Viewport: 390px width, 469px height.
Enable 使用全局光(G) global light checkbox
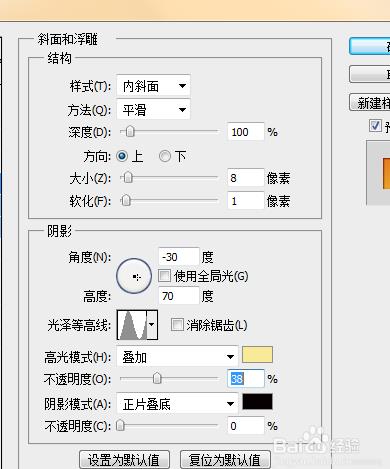click(164, 276)
